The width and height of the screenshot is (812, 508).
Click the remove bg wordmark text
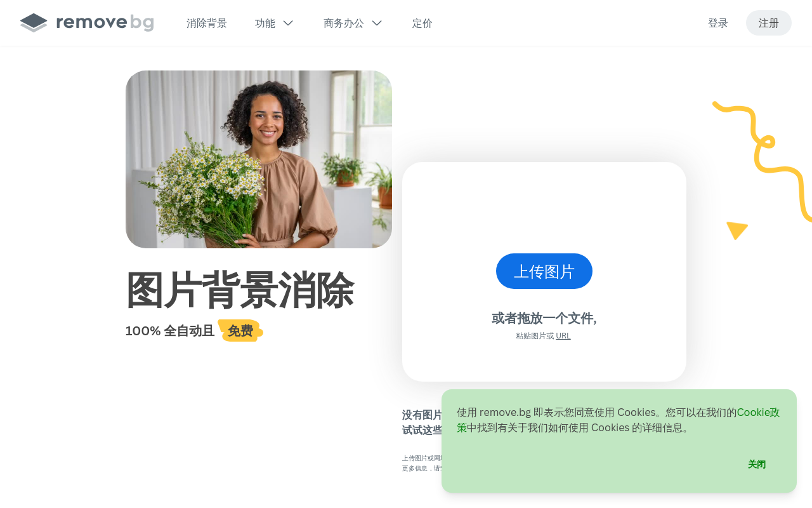coord(105,23)
